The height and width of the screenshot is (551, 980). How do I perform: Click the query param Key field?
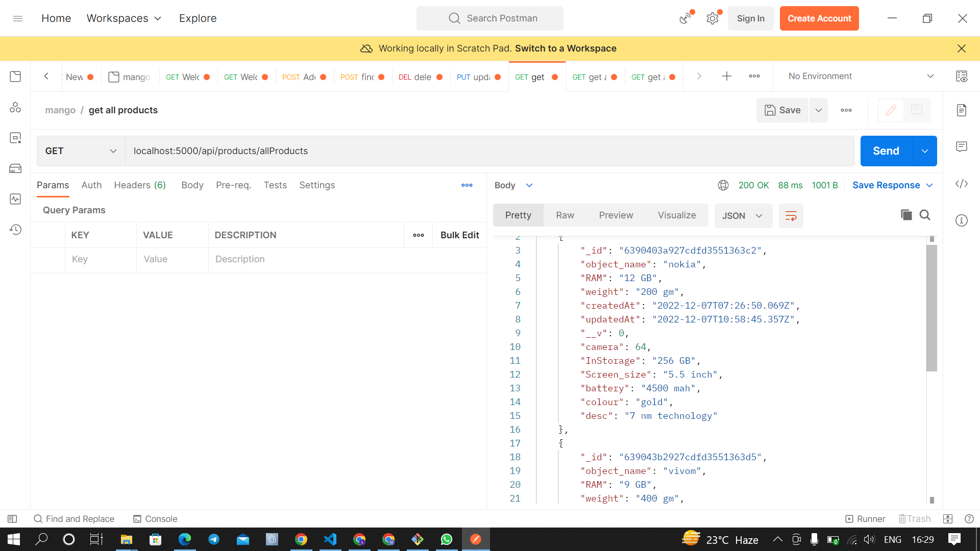click(101, 259)
